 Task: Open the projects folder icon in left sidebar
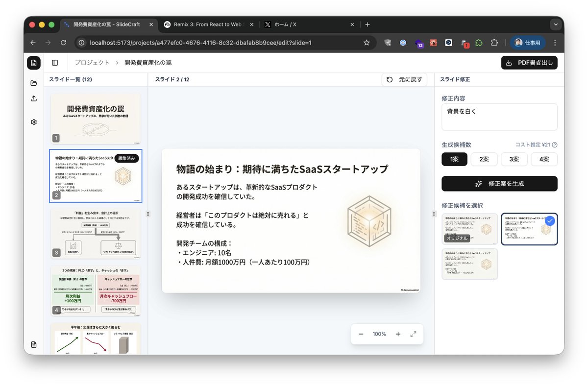point(33,83)
